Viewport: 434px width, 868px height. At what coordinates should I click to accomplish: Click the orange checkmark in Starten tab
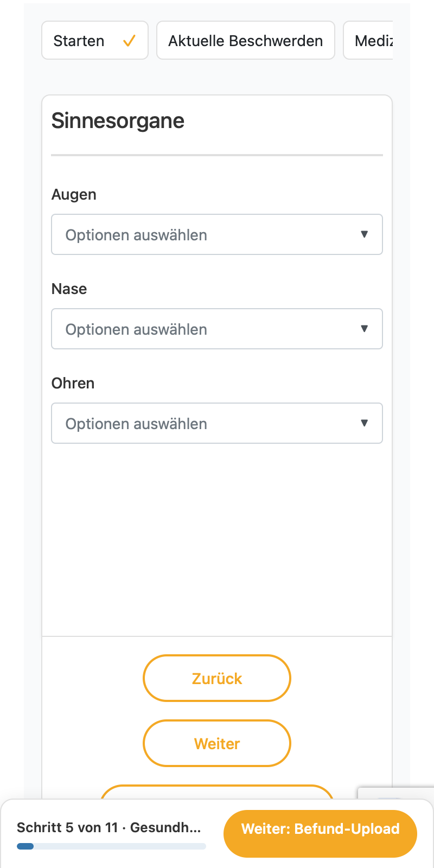click(x=129, y=41)
